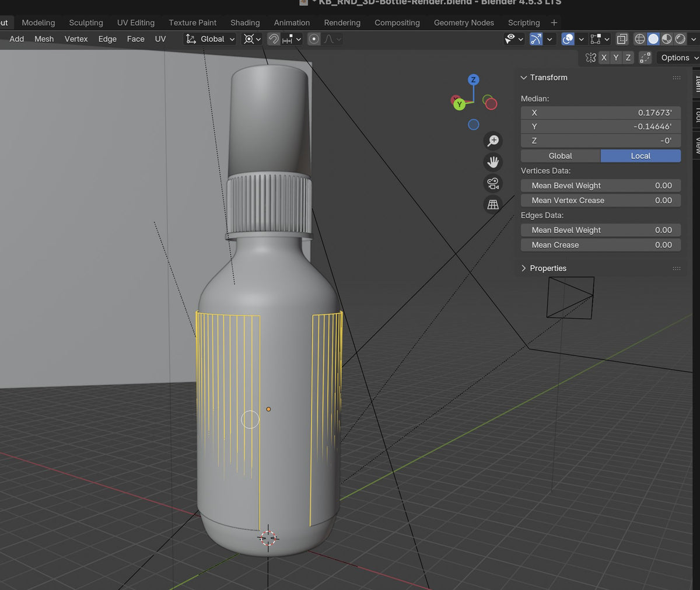Open the Face menu

(x=135, y=39)
